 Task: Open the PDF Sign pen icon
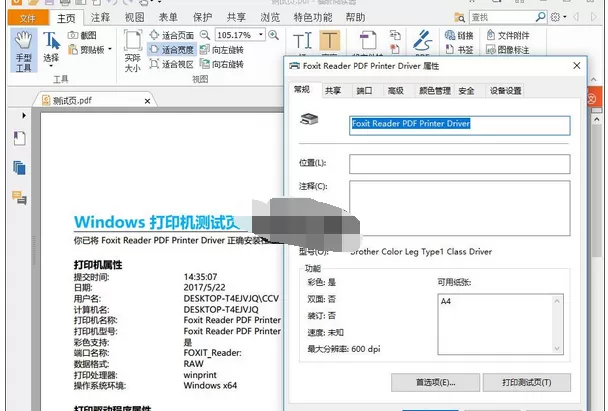(x=423, y=40)
